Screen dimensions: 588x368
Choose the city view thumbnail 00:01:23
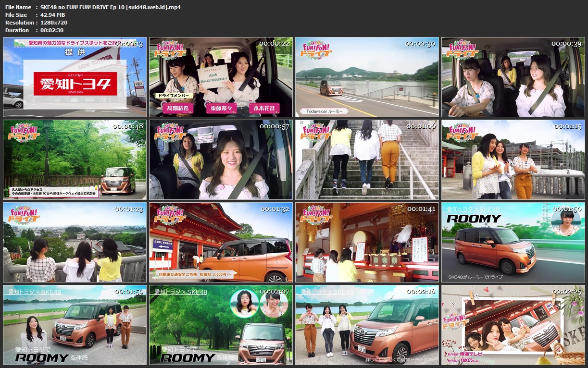(x=75, y=242)
